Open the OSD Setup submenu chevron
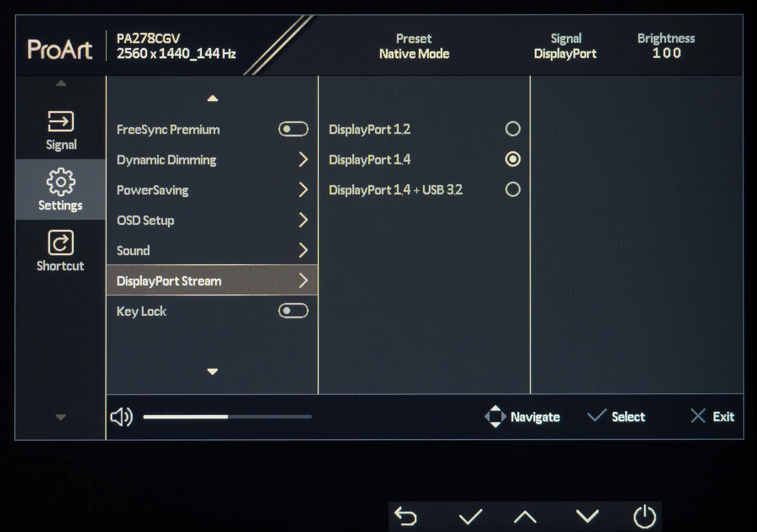The width and height of the screenshot is (757, 532). [x=303, y=220]
